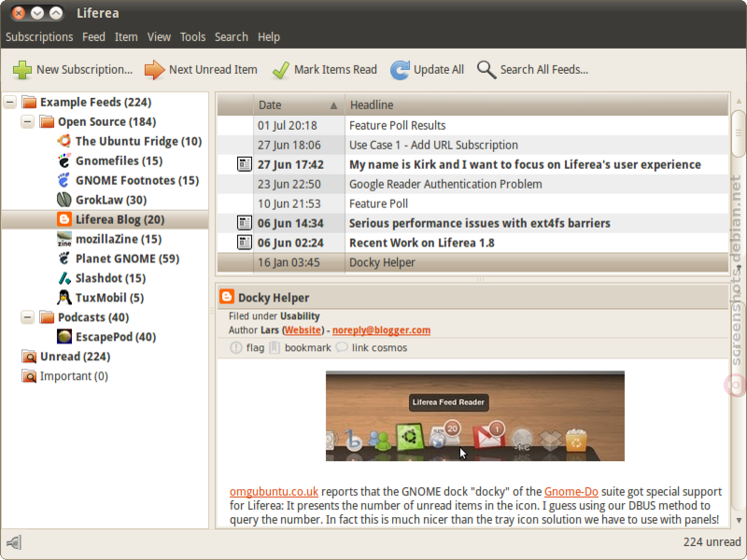The width and height of the screenshot is (747, 560).
Task: Open the Subscriptions menu
Action: pos(39,37)
